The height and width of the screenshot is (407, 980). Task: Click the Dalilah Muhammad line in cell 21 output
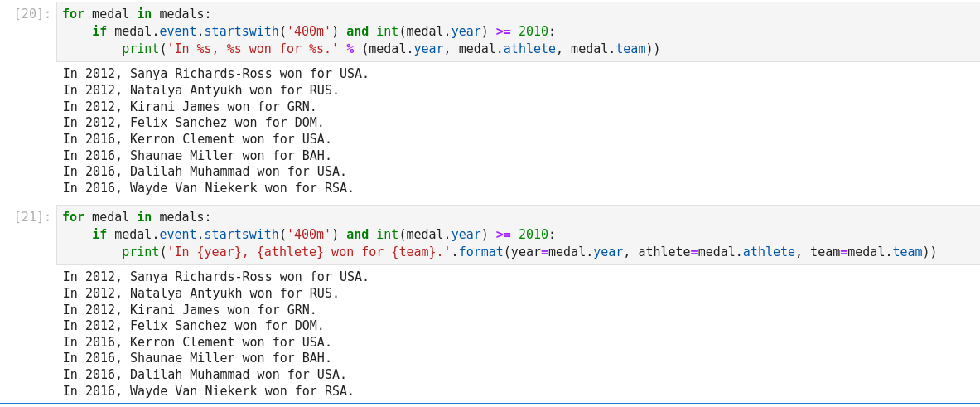204,375
